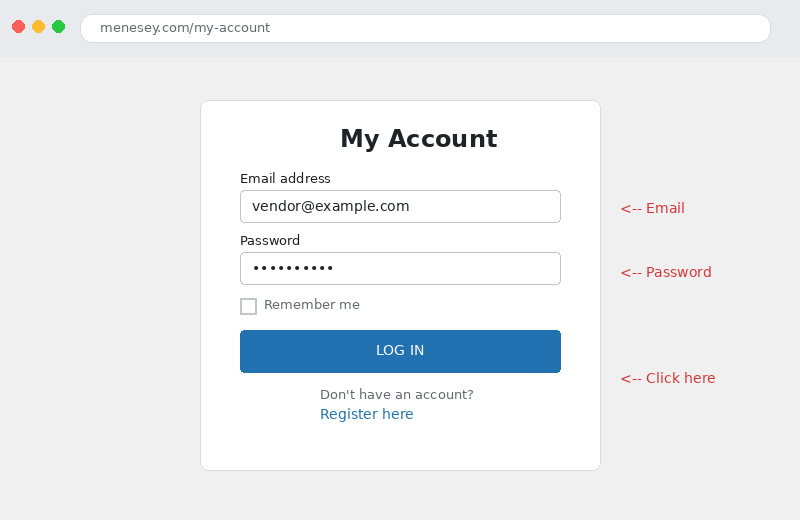Click the red Password arrow annotation
This screenshot has height=520, width=800.
pyautogui.click(x=666, y=272)
